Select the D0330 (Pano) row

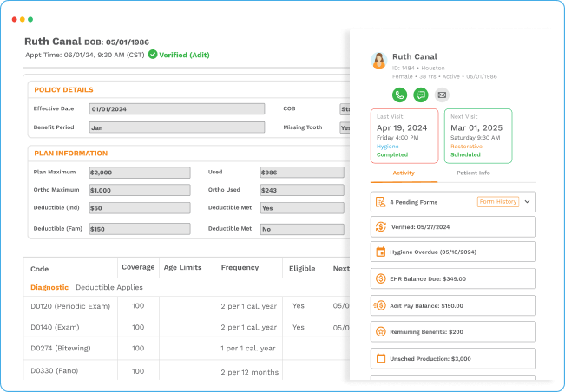[187, 370]
